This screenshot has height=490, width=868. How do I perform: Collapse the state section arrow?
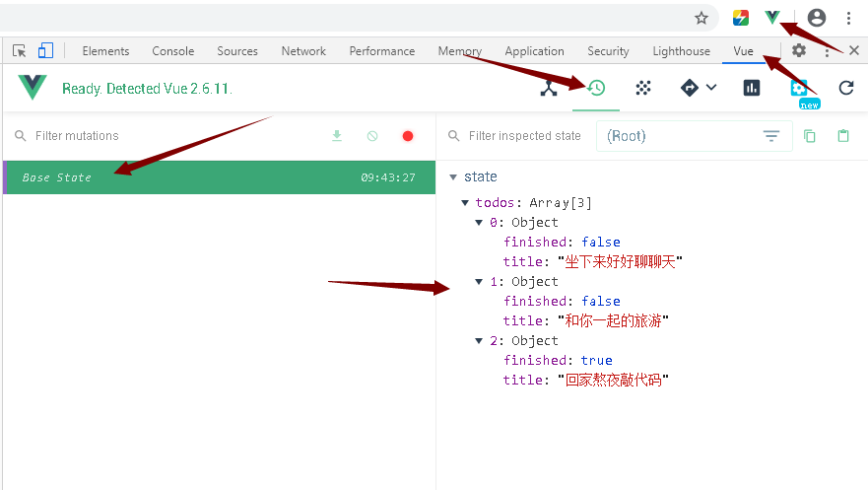(x=453, y=177)
